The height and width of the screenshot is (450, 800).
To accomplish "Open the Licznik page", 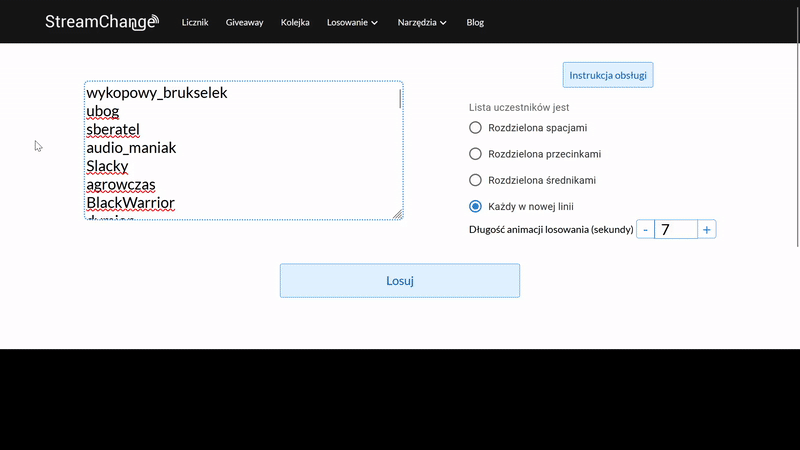I will 195,22.
